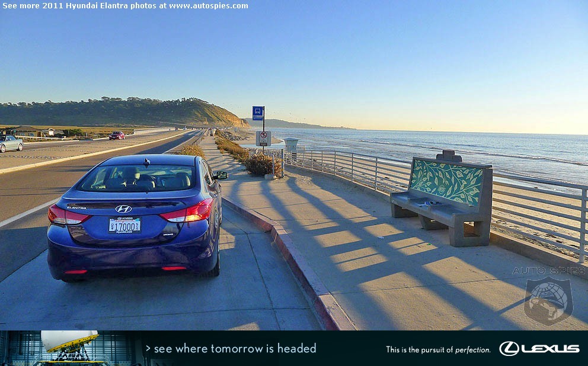Click the car's side mirror
The height and width of the screenshot is (366, 588).
tap(221, 175)
